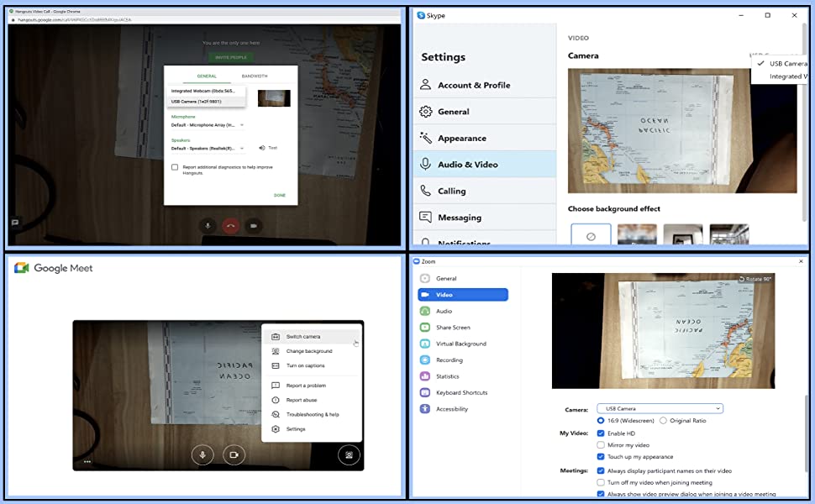Toggle Google Meet camera button
Image resolution: width=815 pixels, height=504 pixels.
[x=234, y=454]
